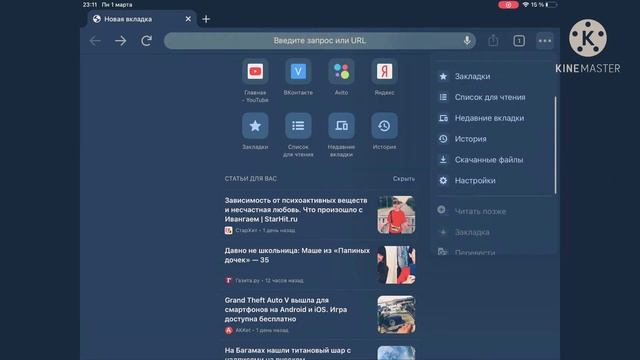Choose История in the menu
The height and width of the screenshot is (360, 640).
pos(494,139)
